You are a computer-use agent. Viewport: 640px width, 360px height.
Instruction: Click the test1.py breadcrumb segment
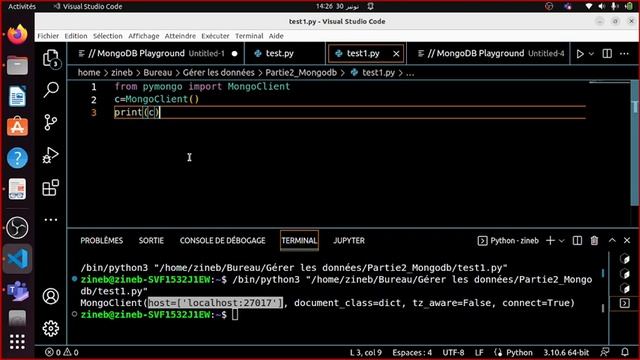click(x=373, y=73)
